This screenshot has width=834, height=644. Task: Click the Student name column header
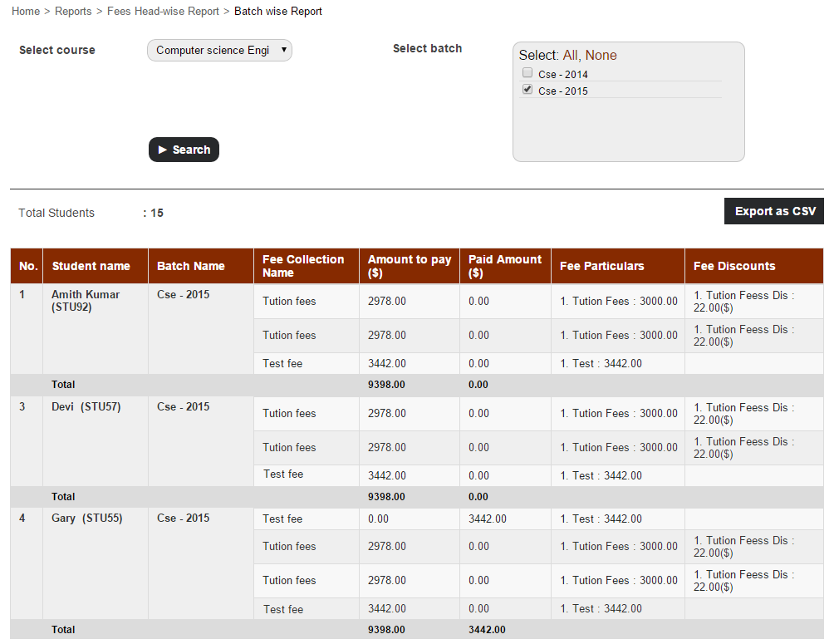click(91, 266)
